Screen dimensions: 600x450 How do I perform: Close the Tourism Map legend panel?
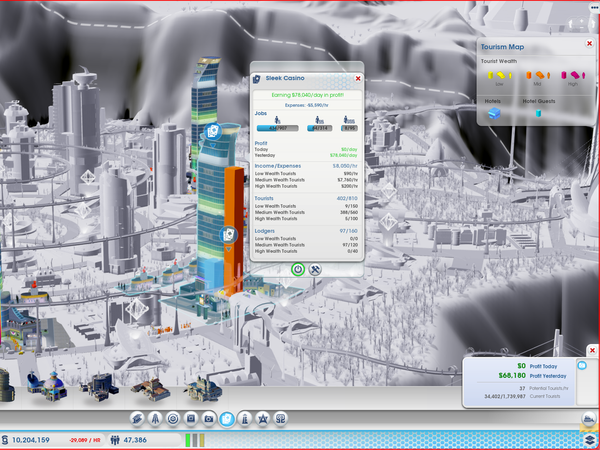click(590, 43)
